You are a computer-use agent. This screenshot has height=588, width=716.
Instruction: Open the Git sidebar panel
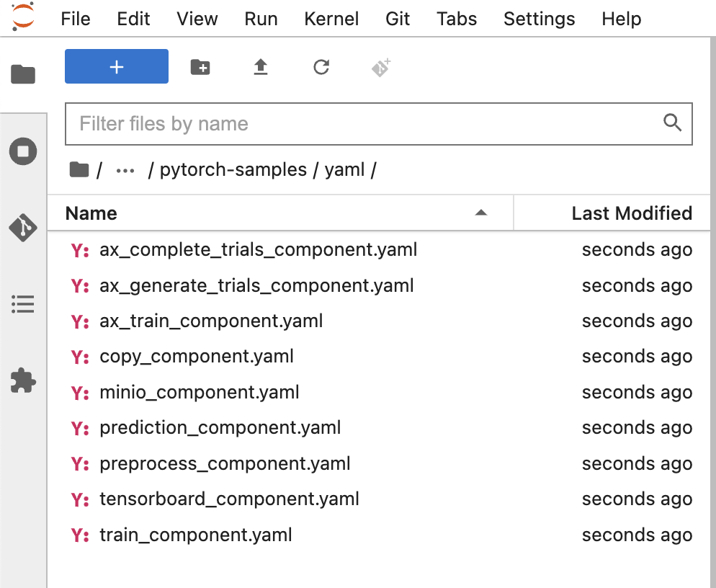click(23, 228)
